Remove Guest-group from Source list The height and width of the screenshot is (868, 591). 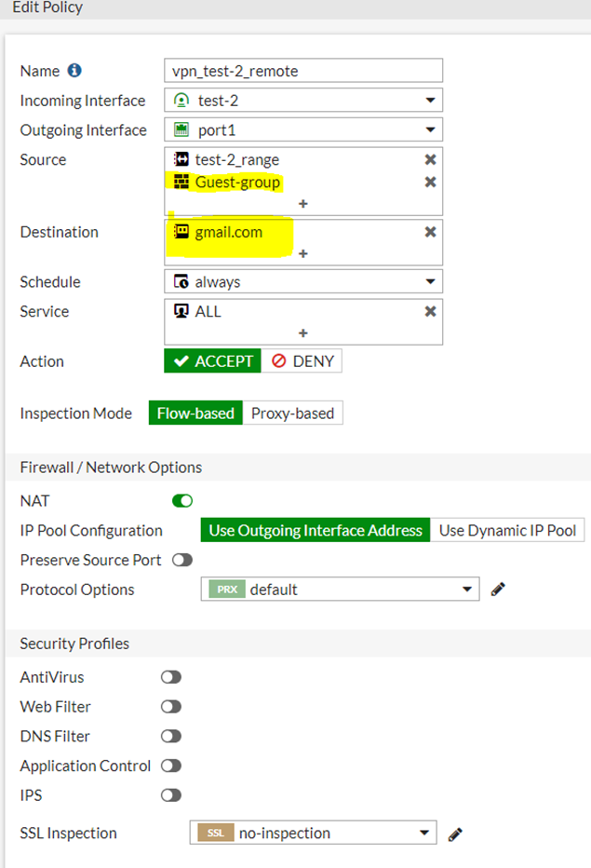coord(430,182)
